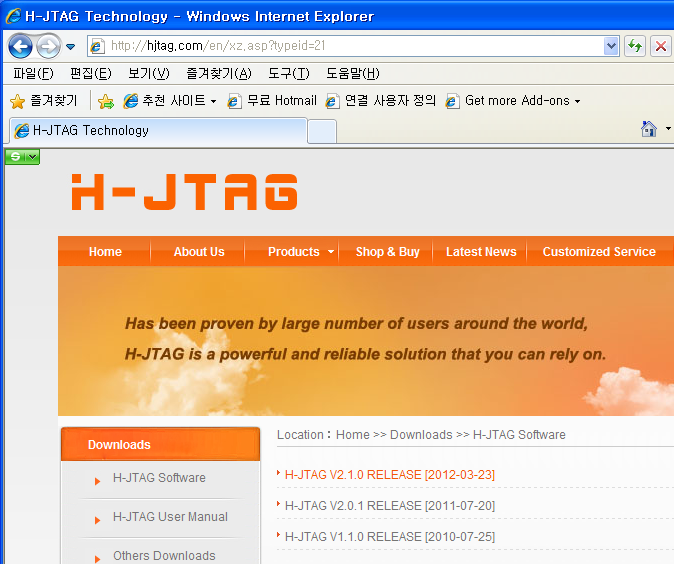
Task: Open the Latest News navigation item
Action: [x=481, y=251]
